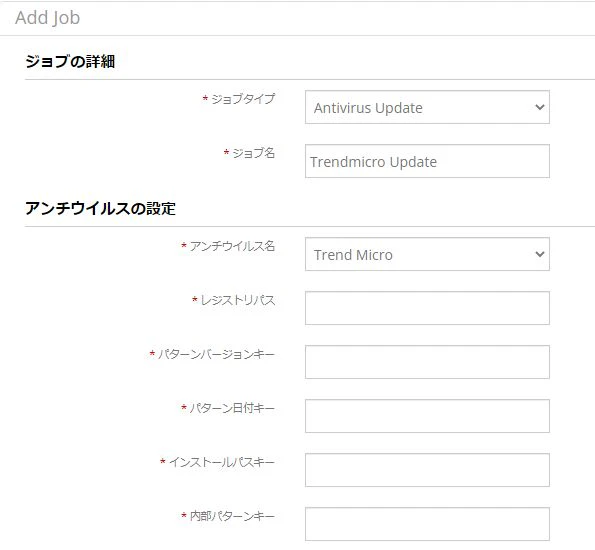Click the Add Job title text
This screenshot has height=550, width=595.
tap(47, 18)
